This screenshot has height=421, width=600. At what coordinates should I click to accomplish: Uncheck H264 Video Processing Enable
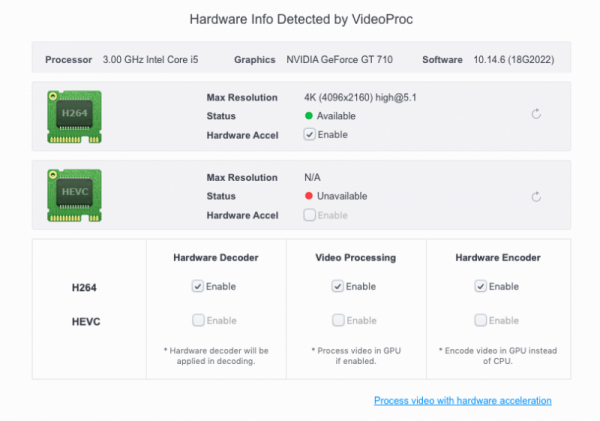tap(338, 287)
